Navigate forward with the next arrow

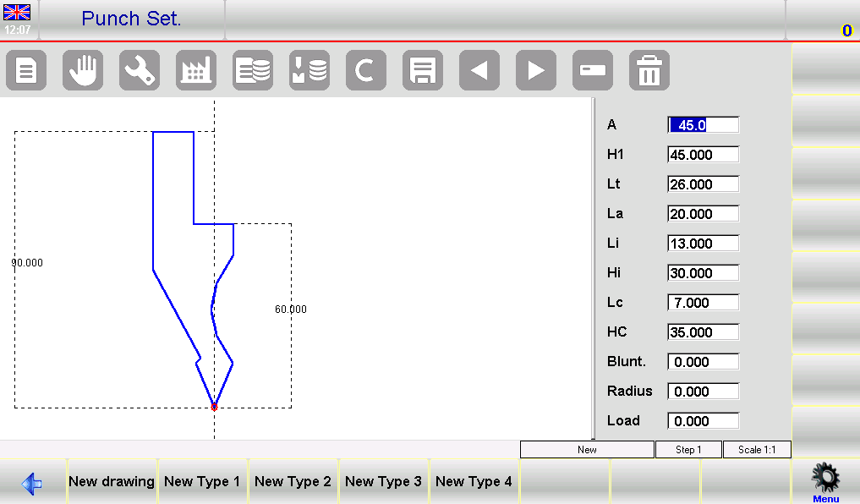pyautogui.click(x=535, y=70)
